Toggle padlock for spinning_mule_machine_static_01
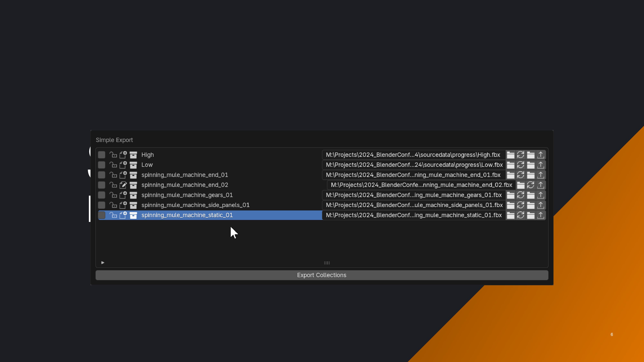This screenshot has width=644, height=362. (x=113, y=215)
